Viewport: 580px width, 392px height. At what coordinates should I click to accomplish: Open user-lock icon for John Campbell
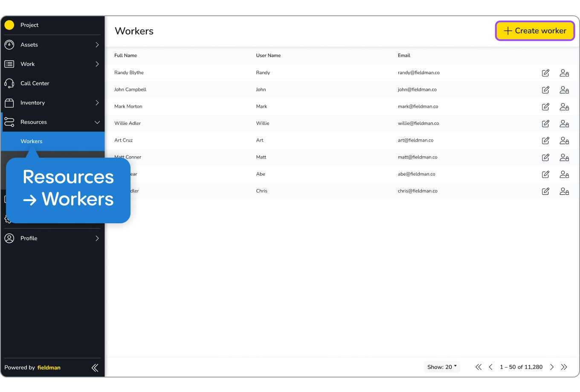click(564, 90)
